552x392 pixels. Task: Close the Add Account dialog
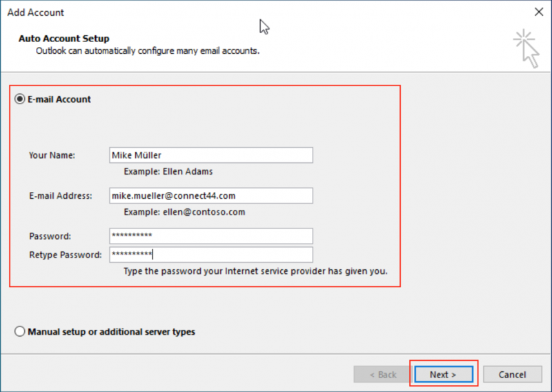[538, 12]
